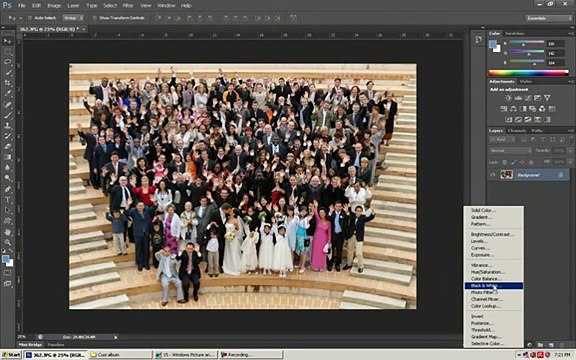
Task: Select the Clone Stamp tool
Action: click(7, 126)
